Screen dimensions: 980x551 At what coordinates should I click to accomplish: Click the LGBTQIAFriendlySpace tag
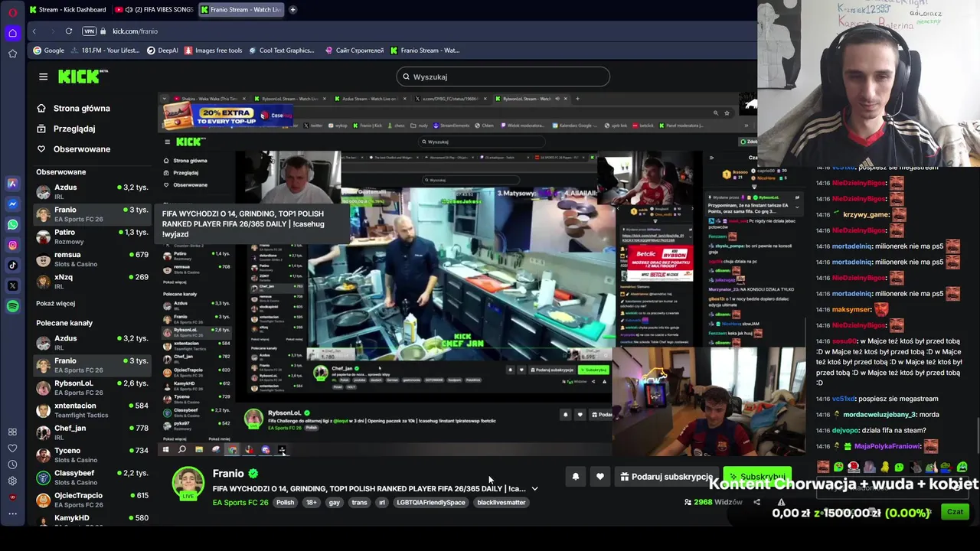click(430, 503)
